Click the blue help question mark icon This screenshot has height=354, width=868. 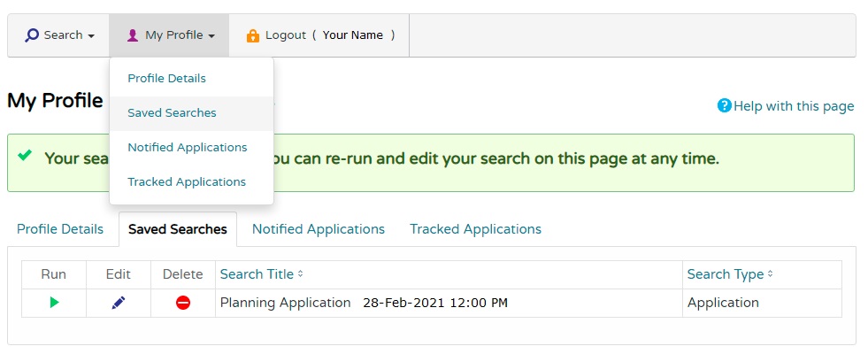(x=725, y=106)
